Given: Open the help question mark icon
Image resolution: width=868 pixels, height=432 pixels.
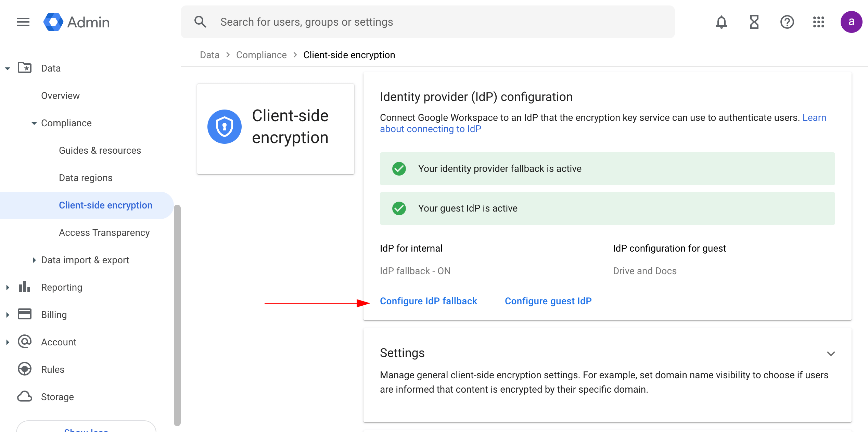Looking at the screenshot, I should pyautogui.click(x=787, y=22).
